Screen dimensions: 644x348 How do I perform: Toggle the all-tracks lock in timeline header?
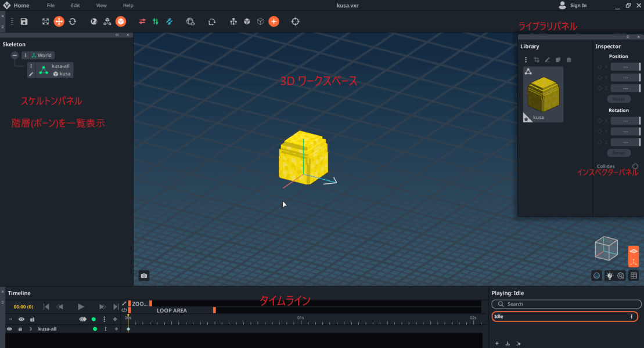32,319
